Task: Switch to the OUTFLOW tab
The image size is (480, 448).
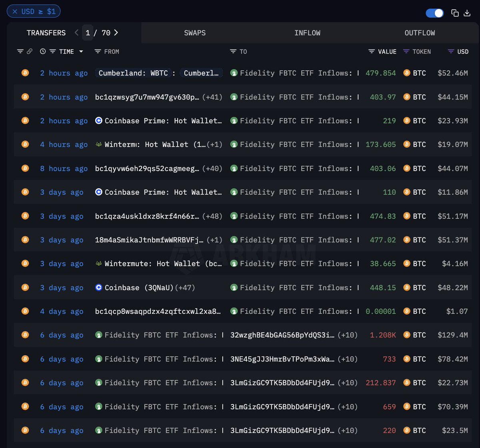Action: [420, 33]
